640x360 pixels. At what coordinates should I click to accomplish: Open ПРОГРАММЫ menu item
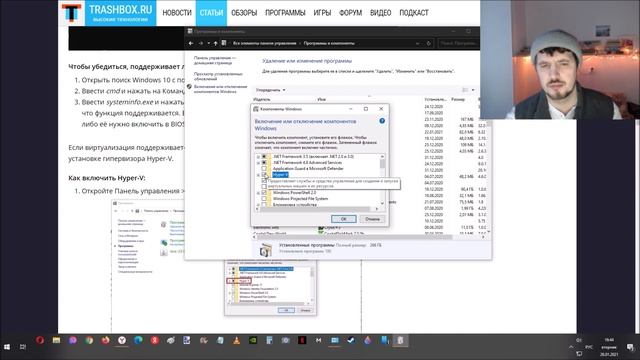click(285, 13)
